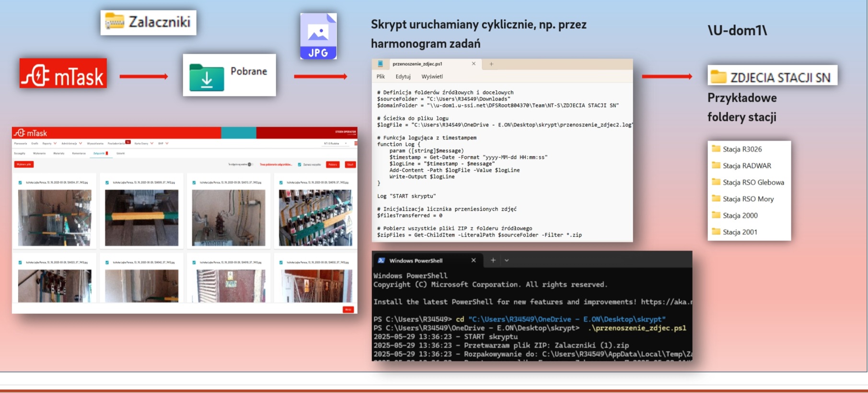Click the Notepad app icon in its title bar
Image resolution: width=868 pixels, height=393 pixels.
pos(381,63)
